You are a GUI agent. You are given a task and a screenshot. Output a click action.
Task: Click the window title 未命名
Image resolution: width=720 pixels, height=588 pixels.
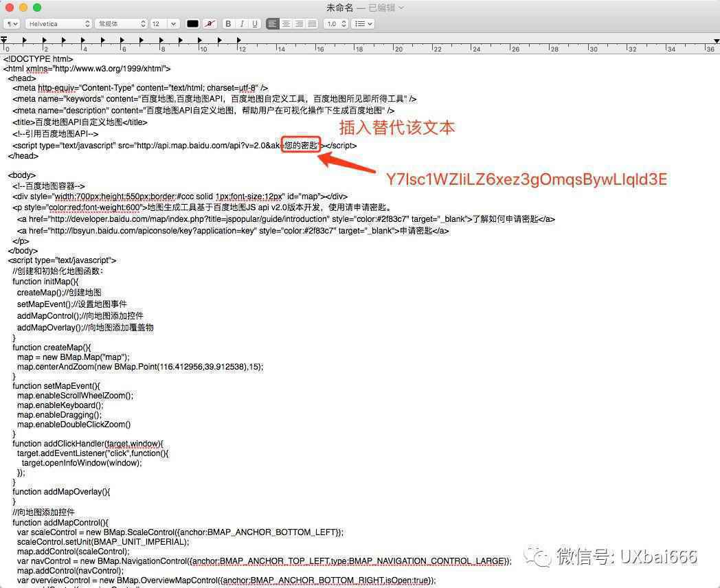coord(340,8)
